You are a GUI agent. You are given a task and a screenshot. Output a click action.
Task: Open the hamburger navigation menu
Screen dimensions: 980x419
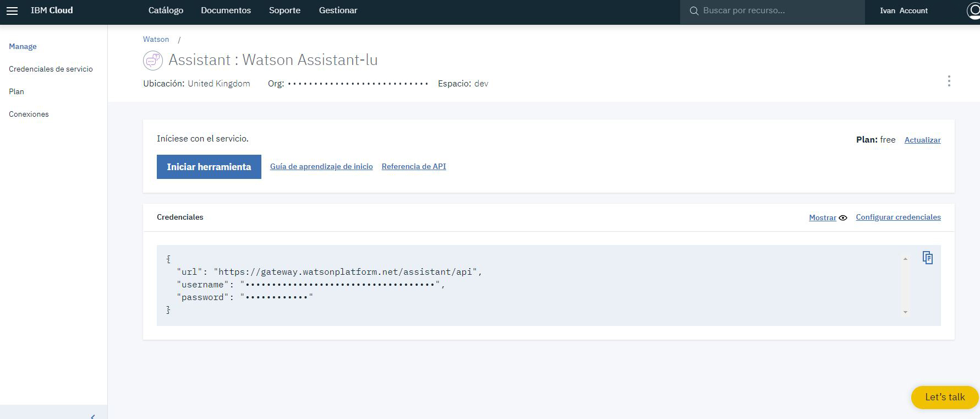click(12, 11)
